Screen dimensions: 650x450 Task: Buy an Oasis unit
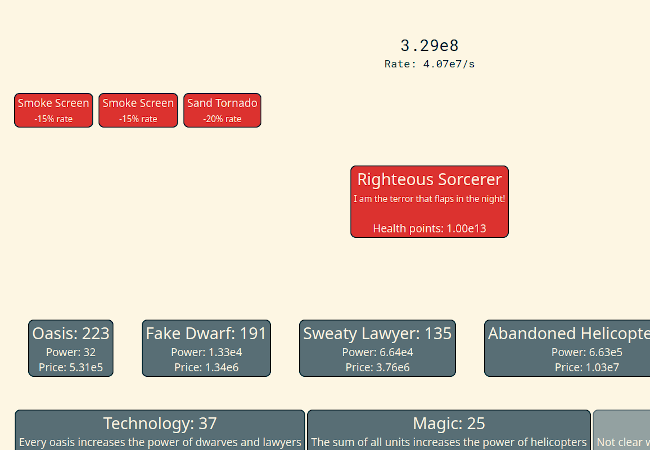tap(70, 348)
